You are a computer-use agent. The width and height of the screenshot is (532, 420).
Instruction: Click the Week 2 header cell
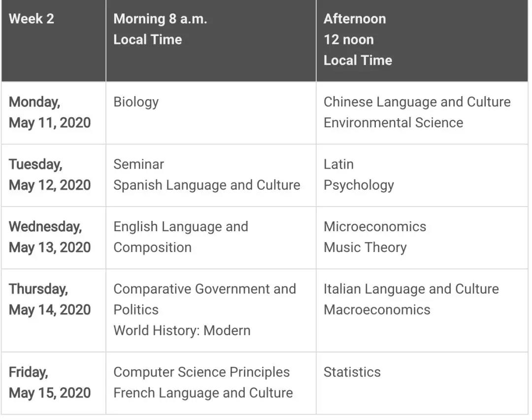pyautogui.click(x=32, y=19)
